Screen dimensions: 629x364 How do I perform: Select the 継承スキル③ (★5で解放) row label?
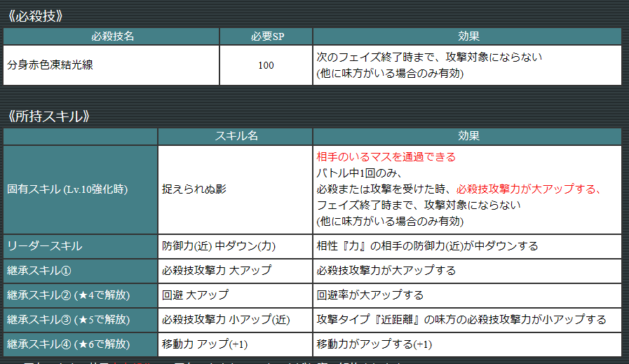81,320
